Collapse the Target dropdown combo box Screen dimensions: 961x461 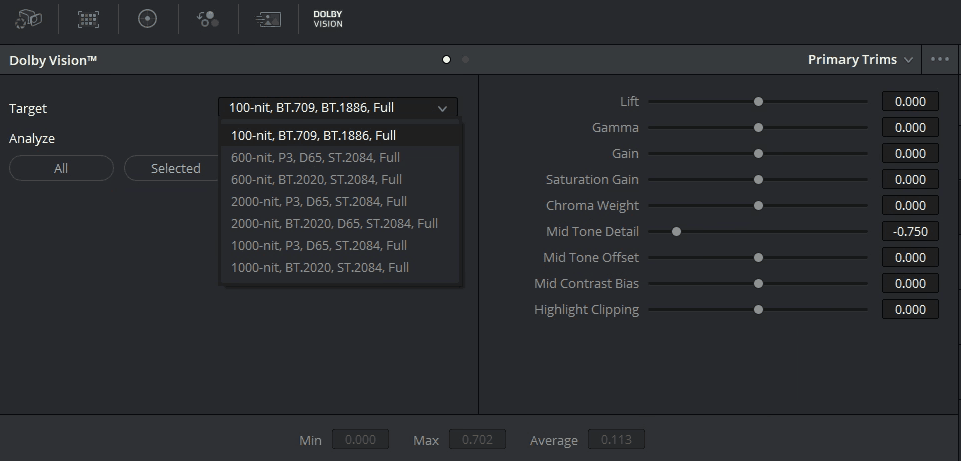338,108
